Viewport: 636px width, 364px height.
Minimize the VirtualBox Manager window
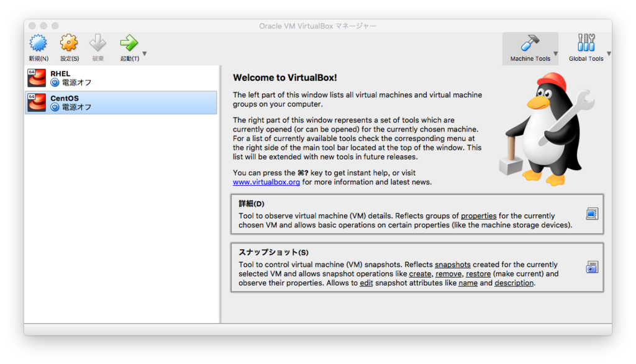[43, 26]
